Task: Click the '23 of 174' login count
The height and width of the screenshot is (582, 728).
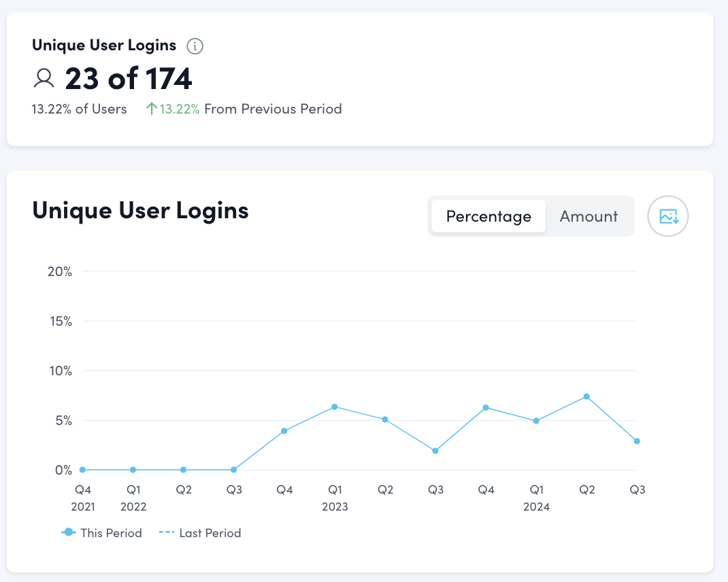Action: point(129,79)
